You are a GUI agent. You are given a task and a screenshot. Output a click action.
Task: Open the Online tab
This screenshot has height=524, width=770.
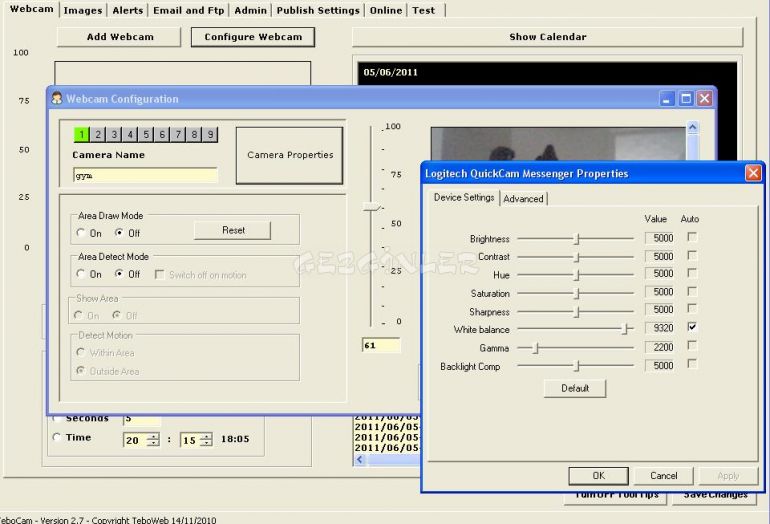(x=386, y=10)
